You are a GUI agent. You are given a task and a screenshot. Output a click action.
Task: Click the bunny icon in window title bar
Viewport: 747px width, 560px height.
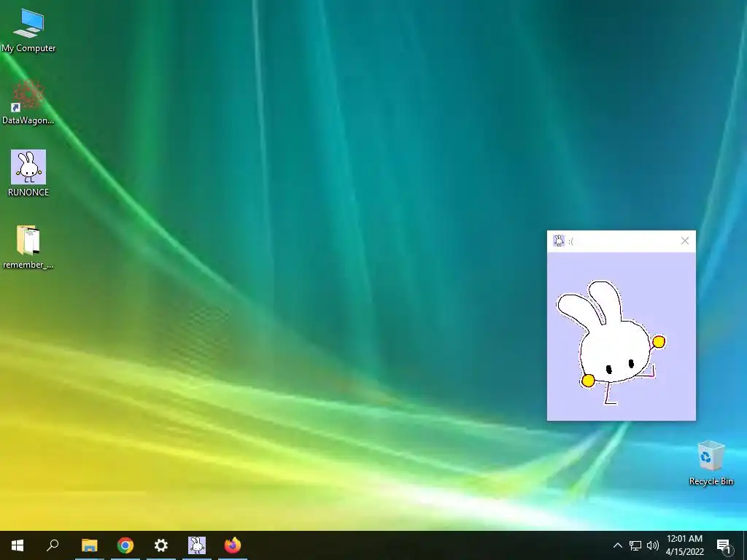[x=559, y=241]
